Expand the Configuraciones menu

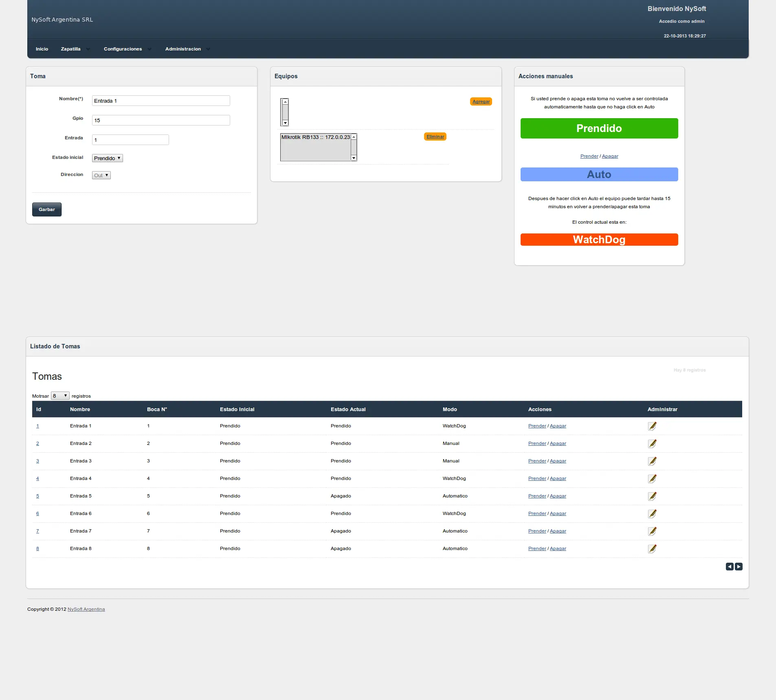127,49
